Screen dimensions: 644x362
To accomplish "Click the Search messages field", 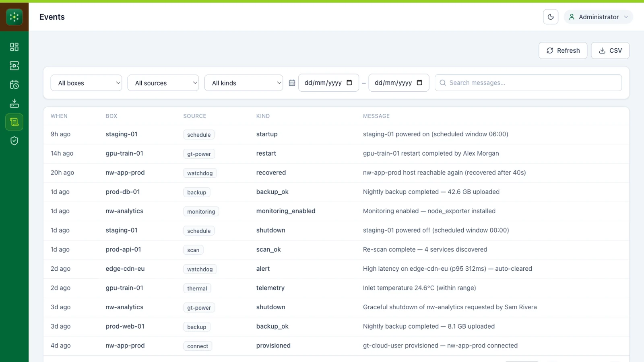I will pos(528,83).
